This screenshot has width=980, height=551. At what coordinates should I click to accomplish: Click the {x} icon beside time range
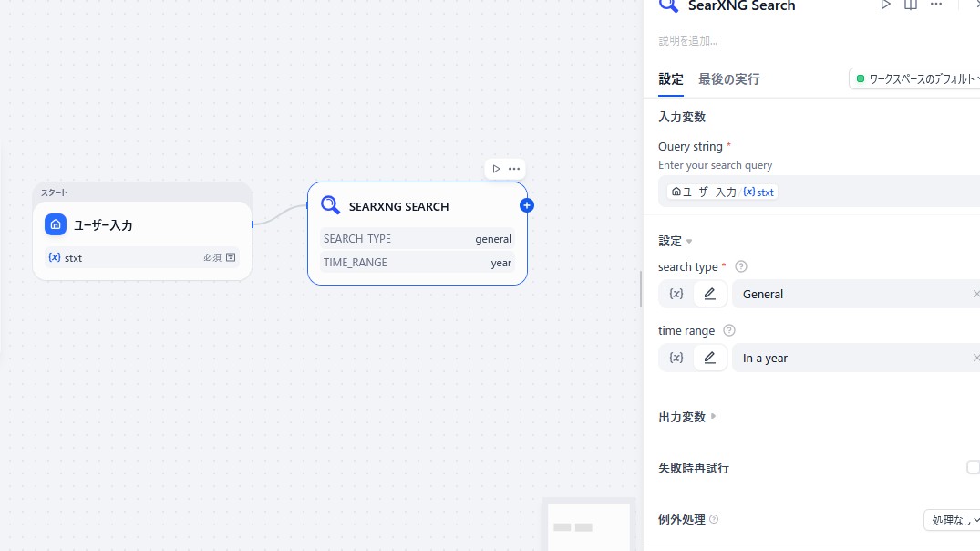(x=676, y=357)
